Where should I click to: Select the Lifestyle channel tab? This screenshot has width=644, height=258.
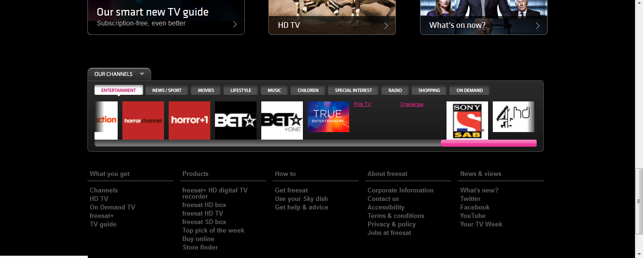241,90
